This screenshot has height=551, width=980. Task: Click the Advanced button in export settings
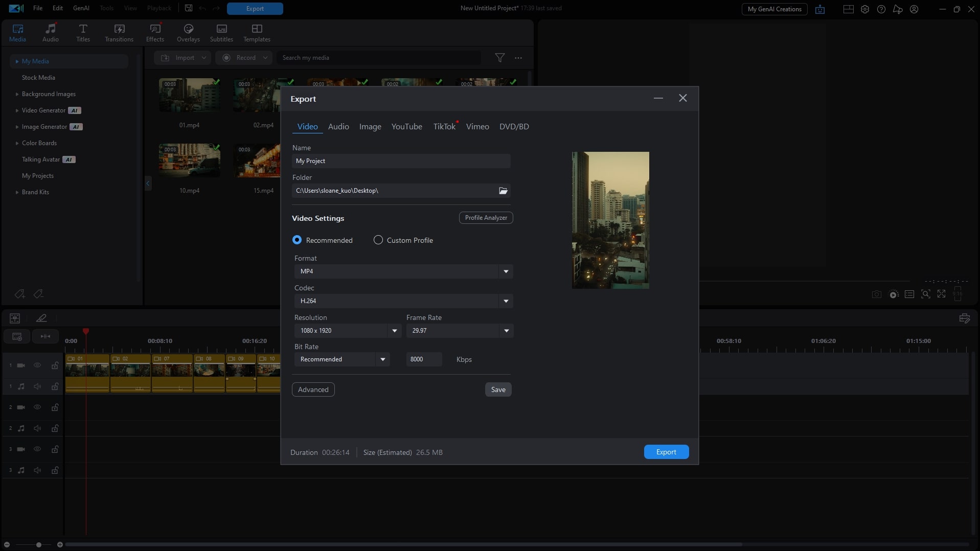click(312, 389)
